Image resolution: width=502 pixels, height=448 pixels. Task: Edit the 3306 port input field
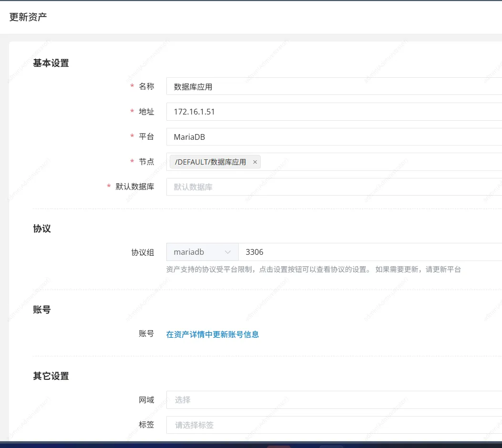tap(369, 252)
